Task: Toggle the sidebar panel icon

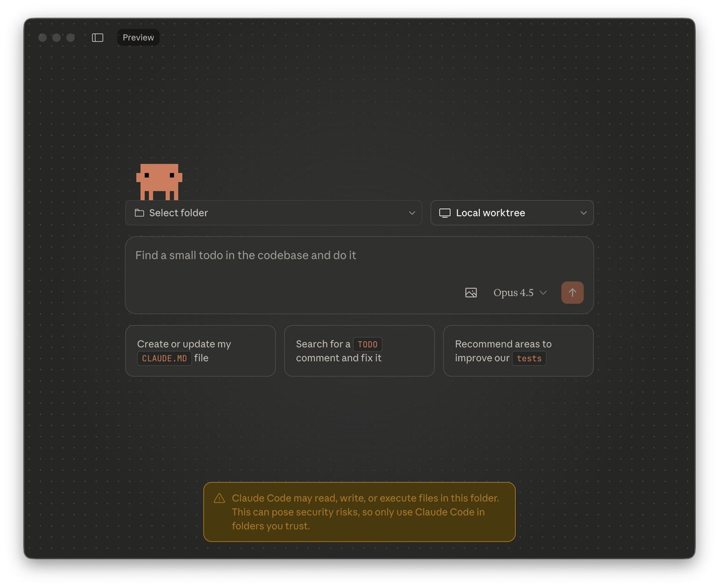Action: 98,38
